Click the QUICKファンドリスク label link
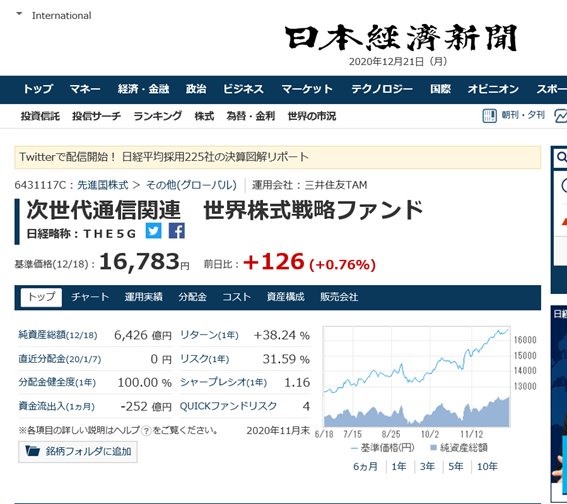 pyautogui.click(x=228, y=406)
